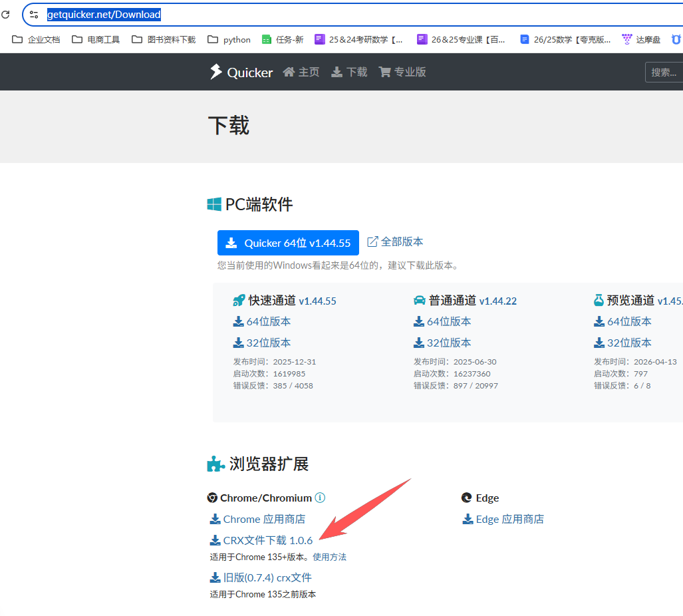
Task: Expand the 企业文档 bookmarks folder
Action: coord(36,39)
